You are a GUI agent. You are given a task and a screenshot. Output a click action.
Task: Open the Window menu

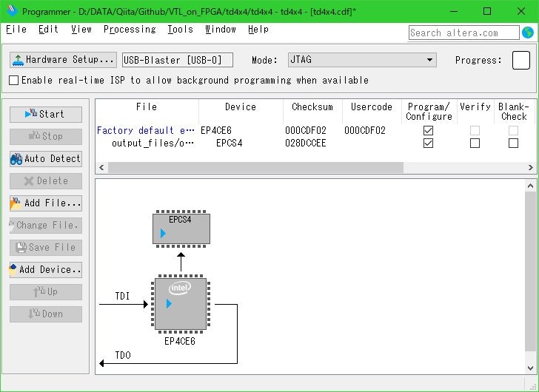click(221, 30)
